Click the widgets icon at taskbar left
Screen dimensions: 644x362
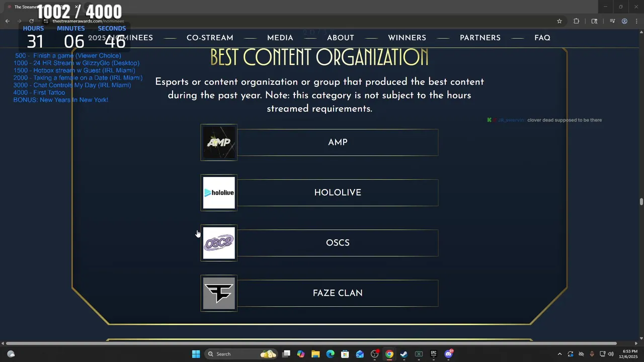tap(11, 354)
